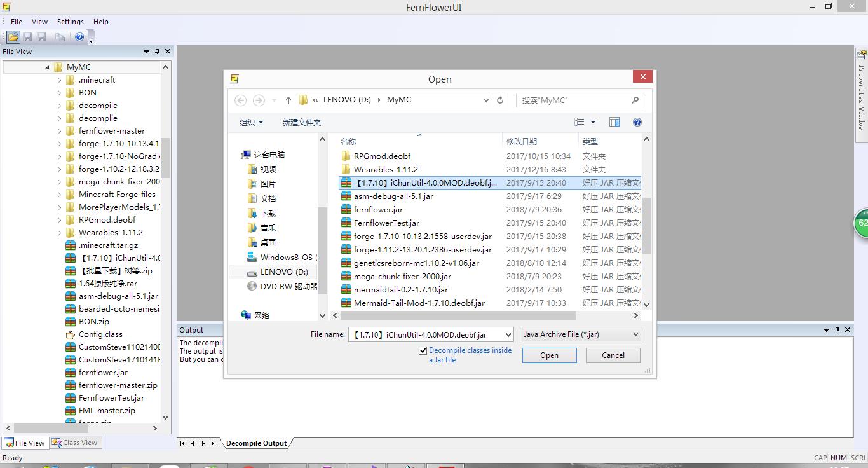The image size is (868, 468).
Task: Switch to the Class View tab
Action: pos(75,443)
